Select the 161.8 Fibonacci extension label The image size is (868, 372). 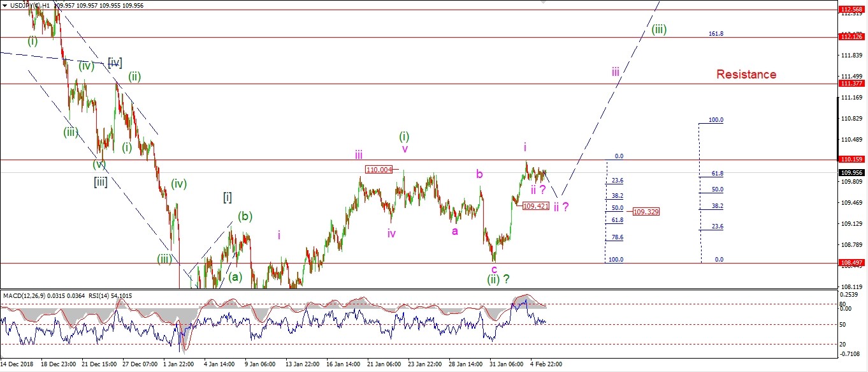pos(716,34)
